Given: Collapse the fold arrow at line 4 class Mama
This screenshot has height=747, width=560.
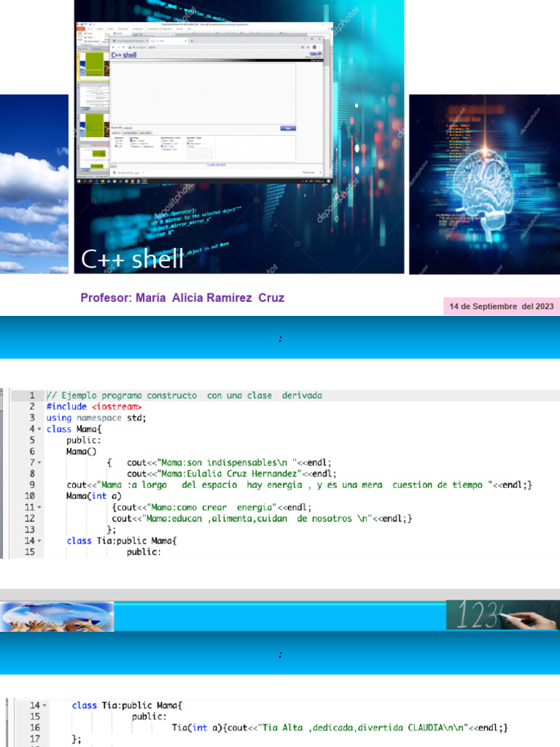Looking at the screenshot, I should pyautogui.click(x=39, y=429).
